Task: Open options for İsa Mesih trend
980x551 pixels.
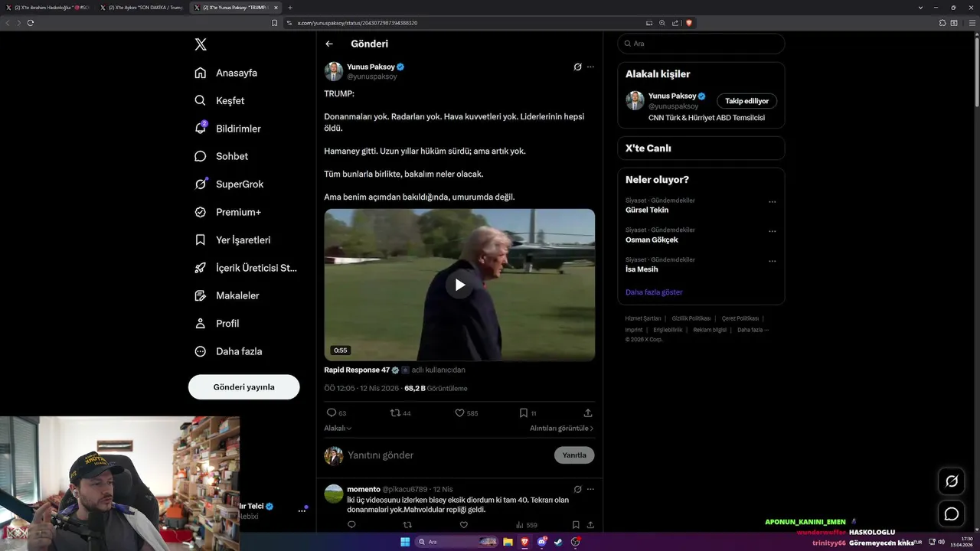Action: [x=772, y=261]
